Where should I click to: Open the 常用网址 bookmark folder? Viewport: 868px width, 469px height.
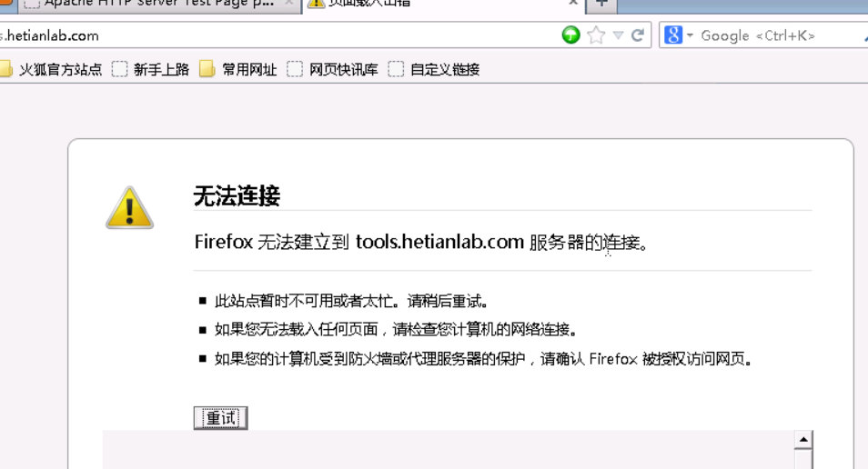click(x=238, y=69)
